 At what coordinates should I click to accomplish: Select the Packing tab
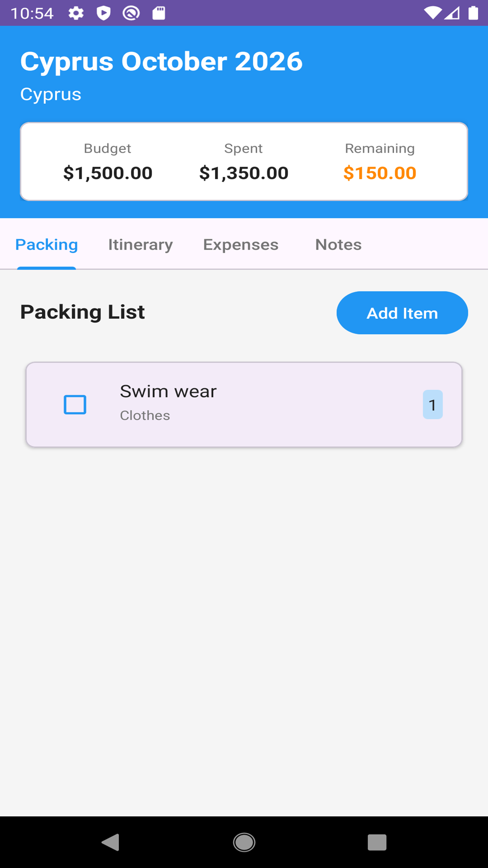click(47, 245)
